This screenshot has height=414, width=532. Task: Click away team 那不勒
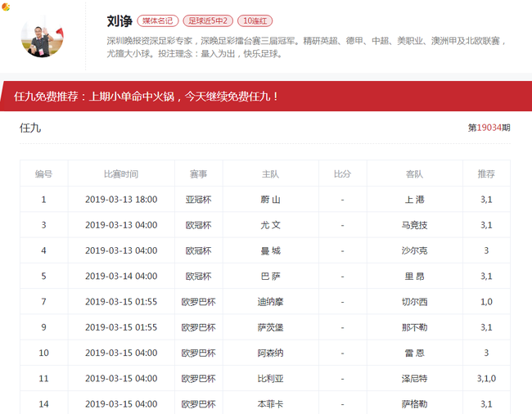click(x=414, y=327)
